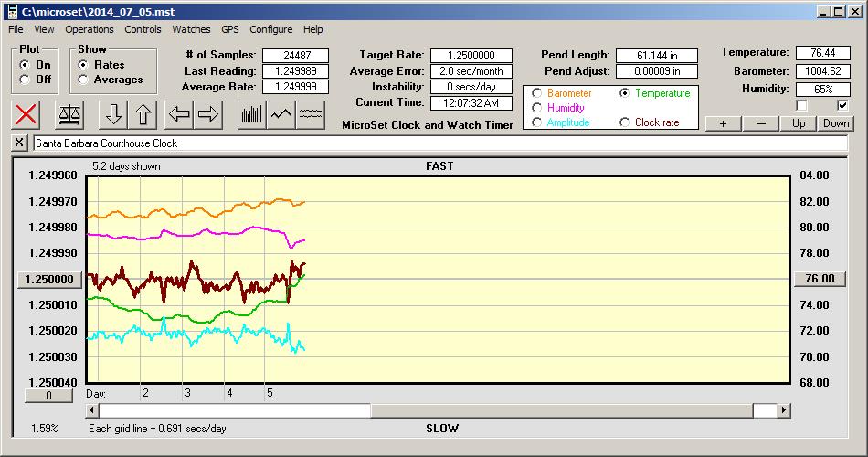
Task: Select the Averages radio option
Action: coord(83,80)
